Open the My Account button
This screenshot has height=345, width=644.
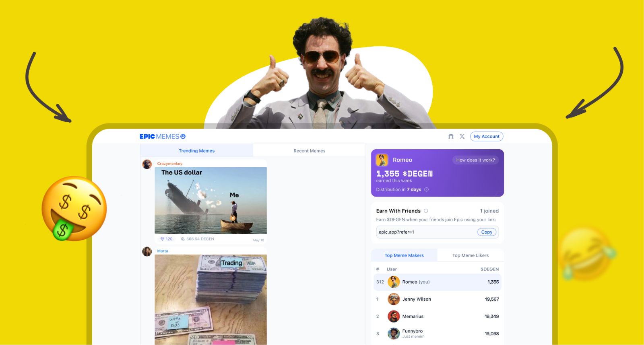click(486, 137)
